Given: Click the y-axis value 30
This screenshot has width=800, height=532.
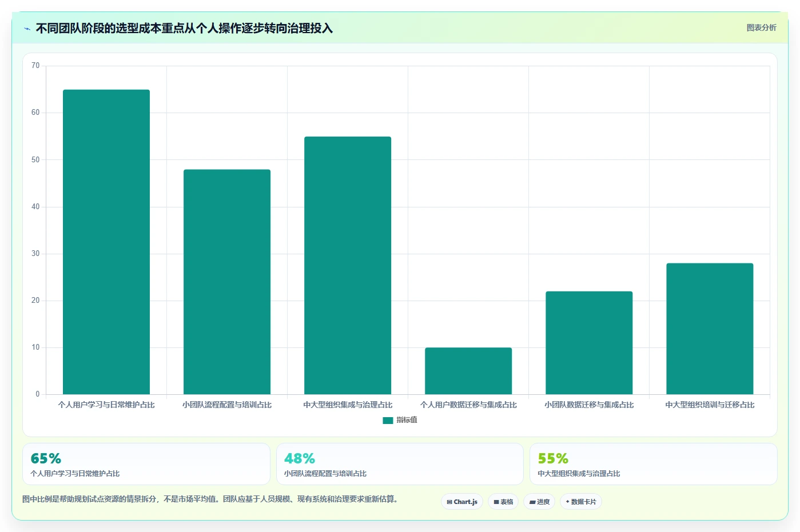Looking at the screenshot, I should coord(35,254).
